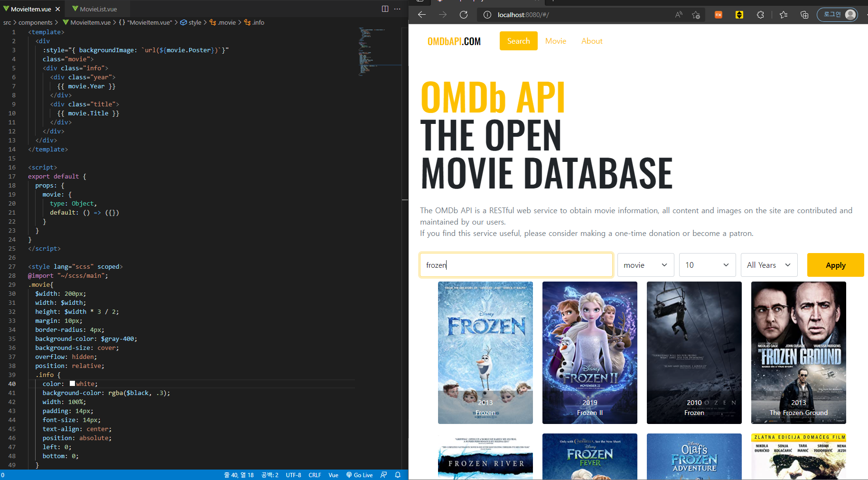The width and height of the screenshot is (868, 480).
Task: Click cursor position '줄 40, 열 18' in status bar
Action: point(239,475)
